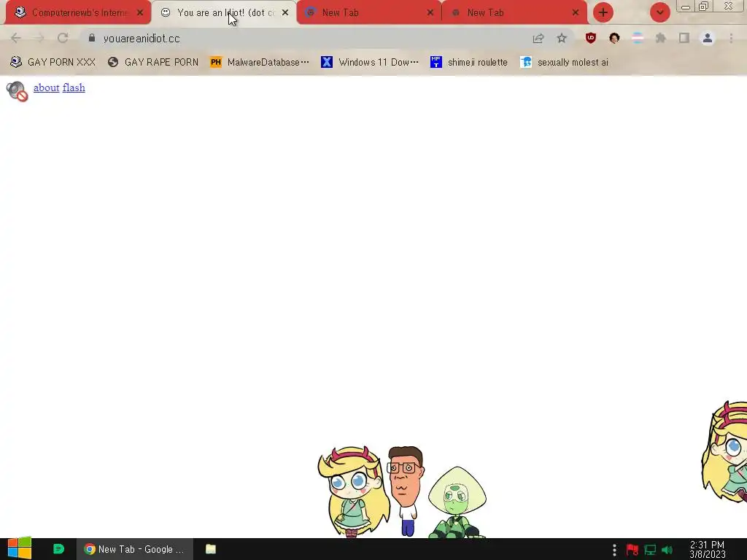Click the glasses man character
The image size is (747, 560).
coord(406,491)
